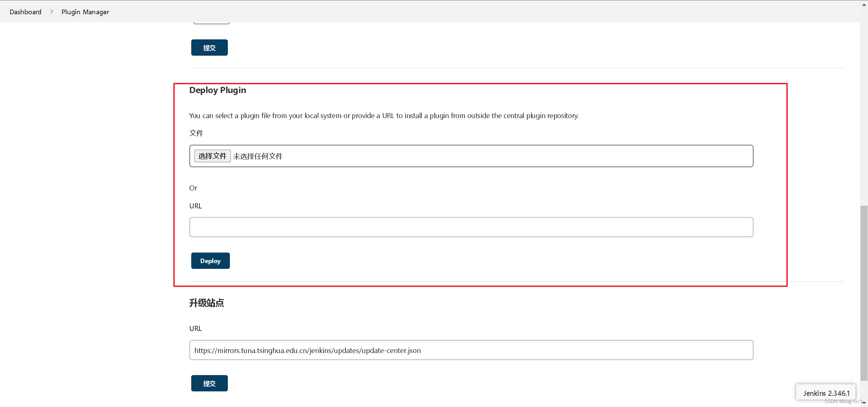Click the Deploy Plugin heading
The width and height of the screenshot is (868, 407).
coord(217,90)
